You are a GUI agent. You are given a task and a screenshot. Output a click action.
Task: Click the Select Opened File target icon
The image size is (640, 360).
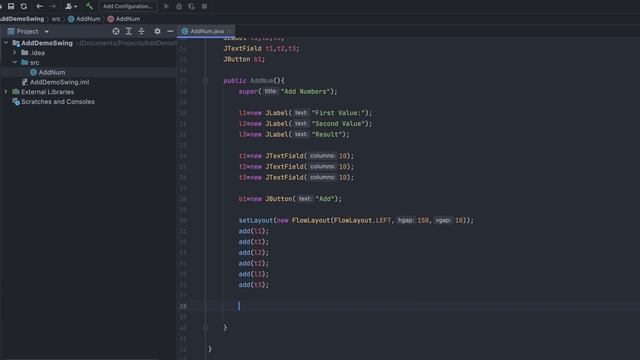[x=116, y=31]
